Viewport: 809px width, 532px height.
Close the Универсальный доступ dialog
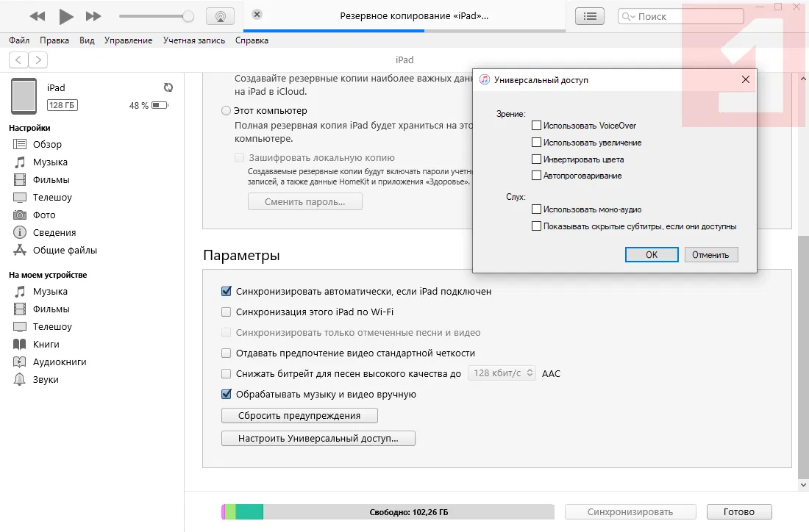pyautogui.click(x=746, y=79)
